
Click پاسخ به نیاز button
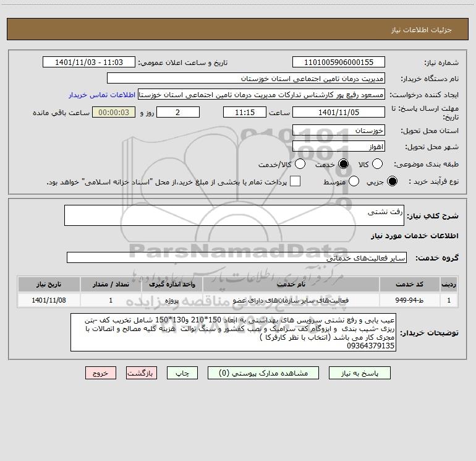[360, 373]
